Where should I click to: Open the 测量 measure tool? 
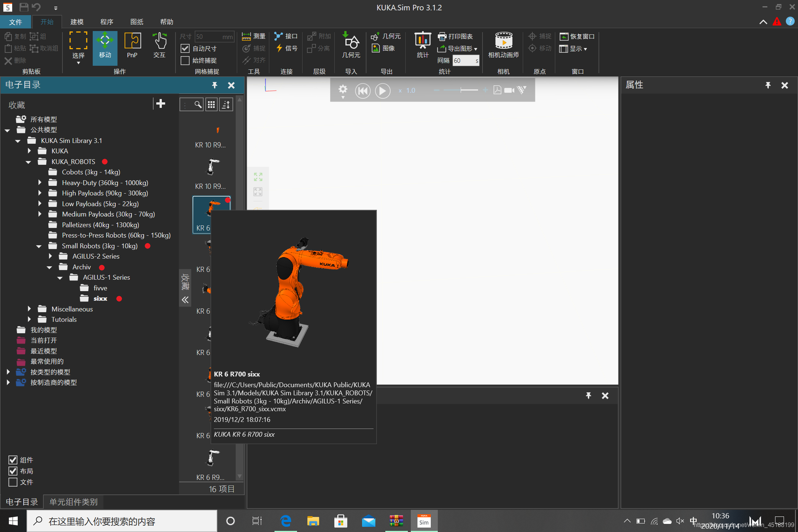(x=253, y=36)
